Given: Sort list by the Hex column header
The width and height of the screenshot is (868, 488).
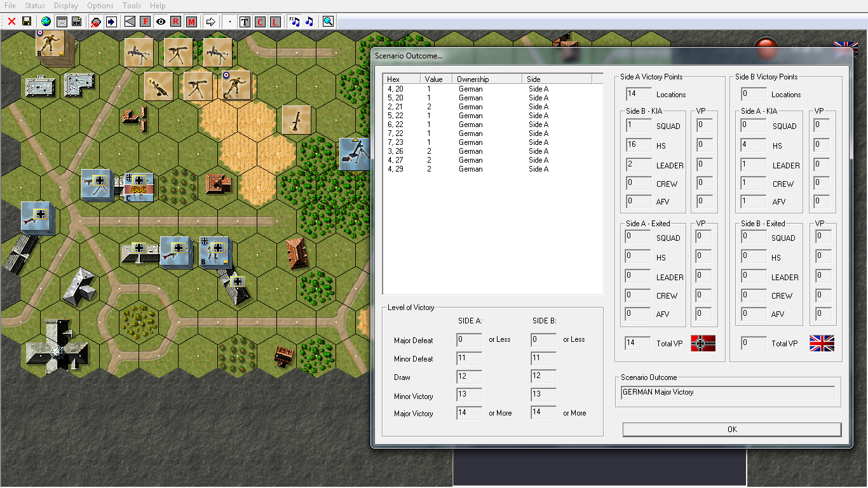Looking at the screenshot, I should click(x=402, y=79).
